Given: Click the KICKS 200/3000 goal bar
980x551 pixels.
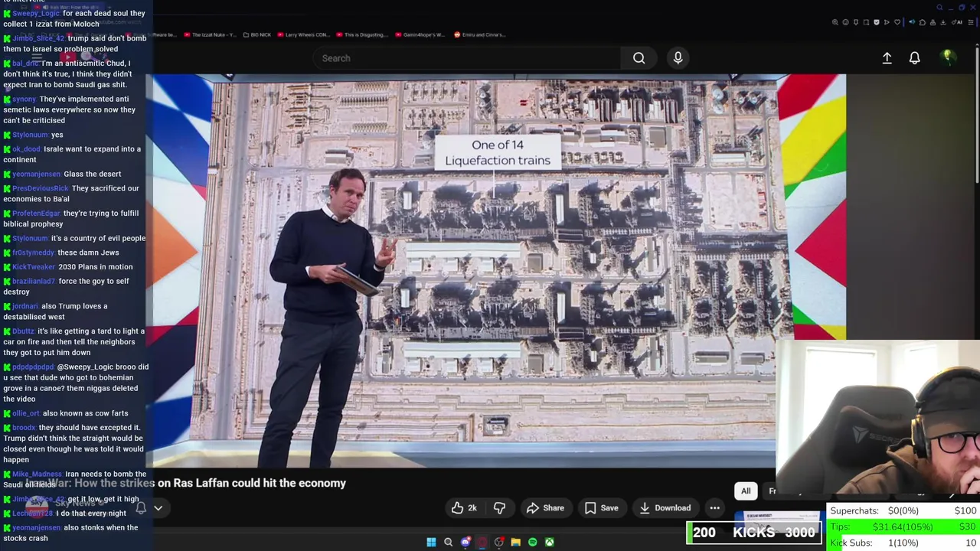Looking at the screenshot, I should [754, 533].
